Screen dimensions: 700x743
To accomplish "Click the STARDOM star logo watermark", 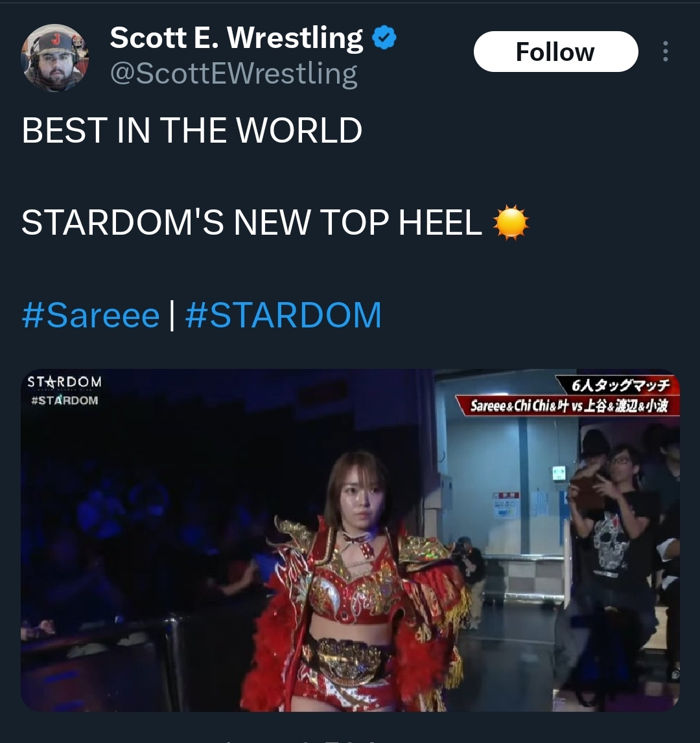I will click(64, 382).
